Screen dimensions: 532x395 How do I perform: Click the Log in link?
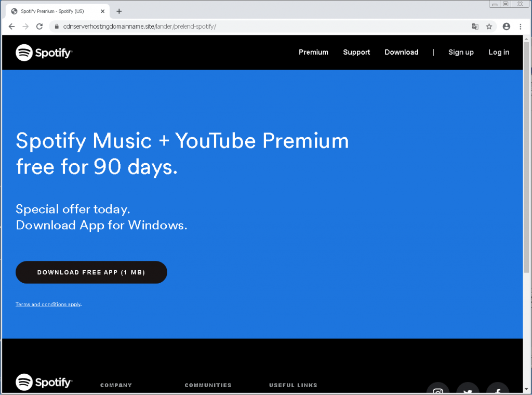pos(499,52)
